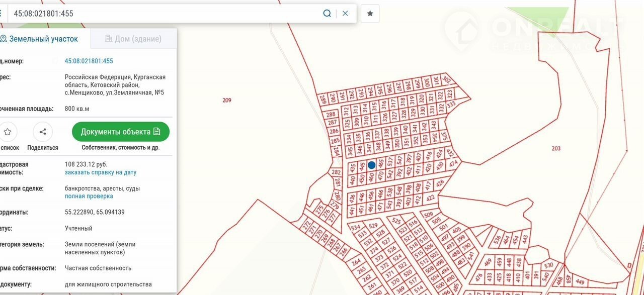Open the hamburger menu left of search
The width and height of the screenshot is (644, 295).
1,14
